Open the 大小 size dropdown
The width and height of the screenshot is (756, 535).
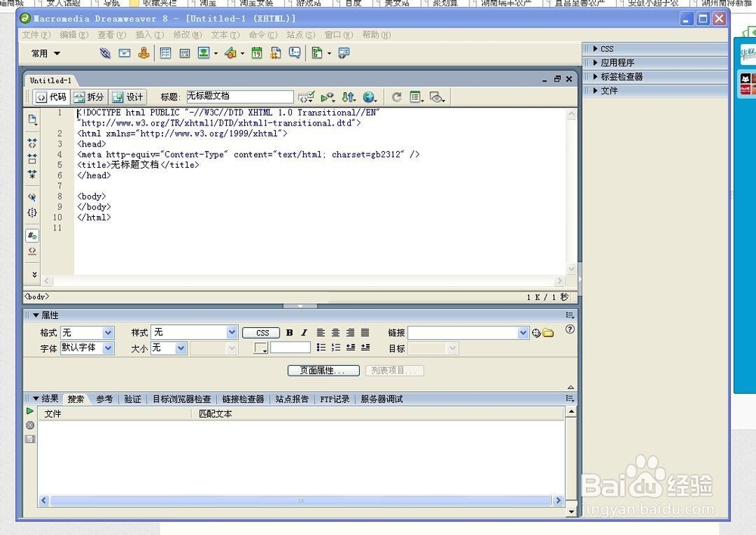point(181,348)
